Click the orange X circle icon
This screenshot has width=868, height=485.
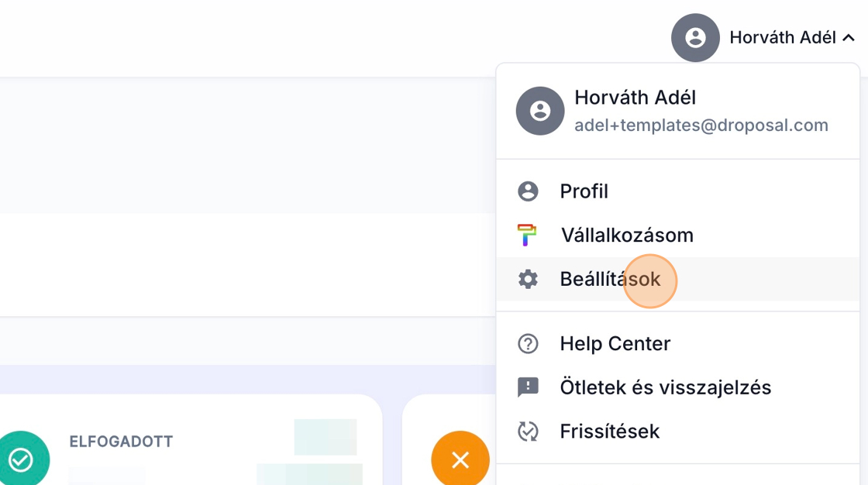click(460, 460)
